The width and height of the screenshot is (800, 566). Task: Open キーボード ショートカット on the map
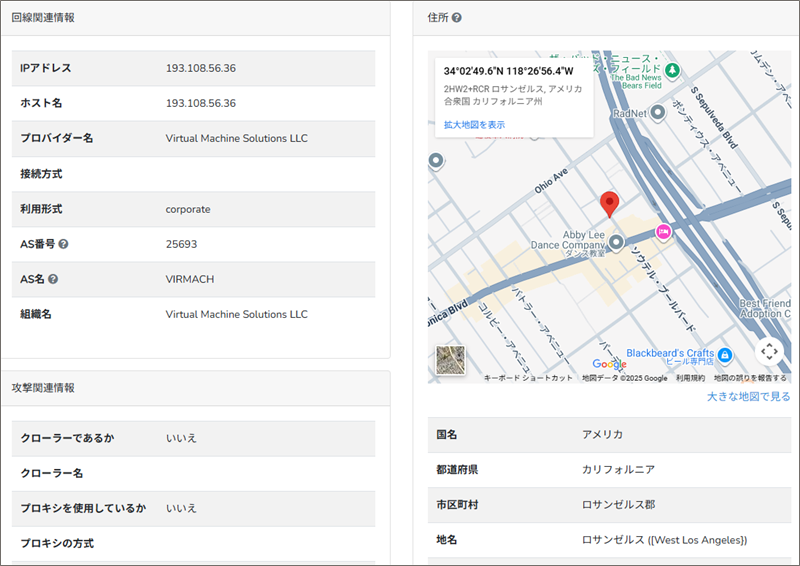(x=528, y=378)
